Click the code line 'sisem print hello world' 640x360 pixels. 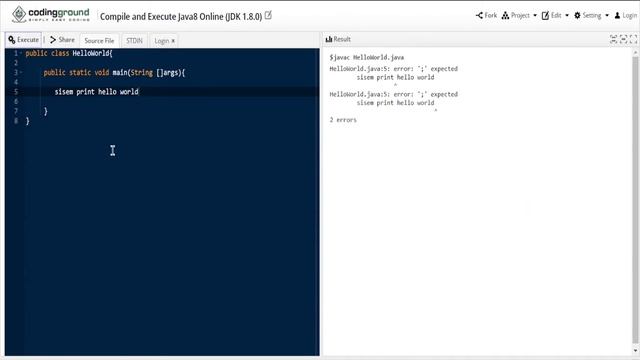tap(97, 92)
